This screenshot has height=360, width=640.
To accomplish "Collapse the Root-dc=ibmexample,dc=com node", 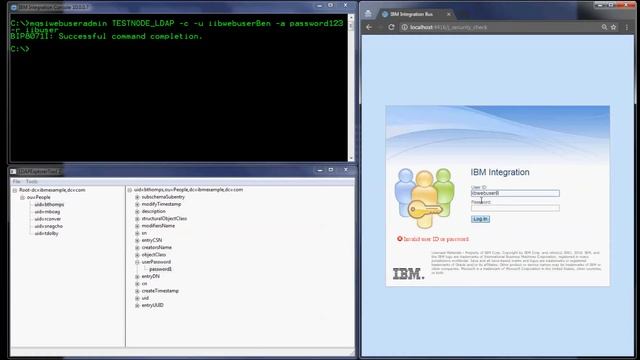I will click(x=15, y=190).
